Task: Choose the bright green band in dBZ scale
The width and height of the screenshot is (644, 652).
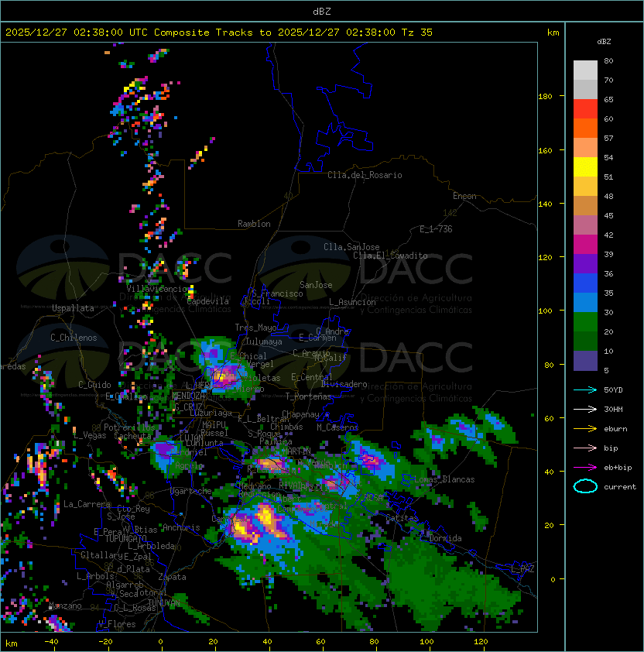Action: 585,322
